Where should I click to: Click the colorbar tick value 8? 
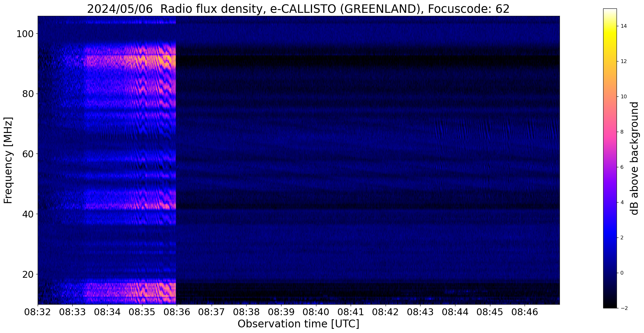[622, 132]
